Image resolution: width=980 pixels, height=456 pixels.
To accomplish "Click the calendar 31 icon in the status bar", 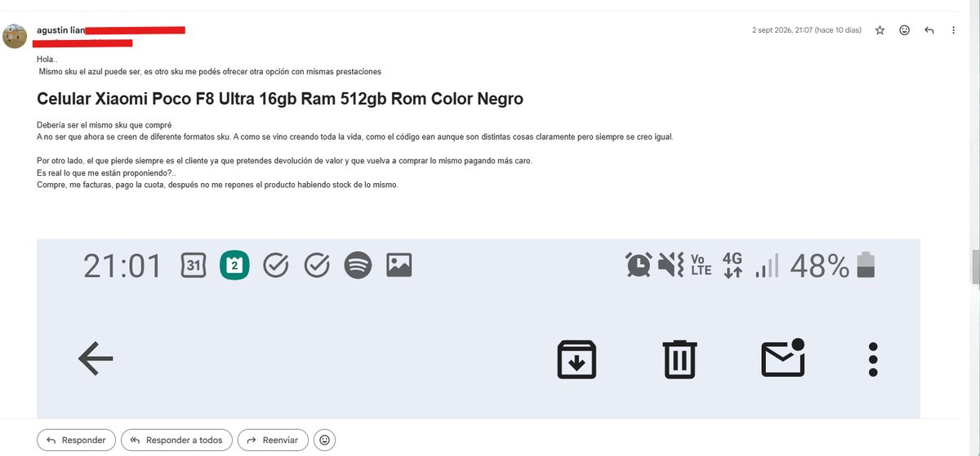I will [x=194, y=265].
